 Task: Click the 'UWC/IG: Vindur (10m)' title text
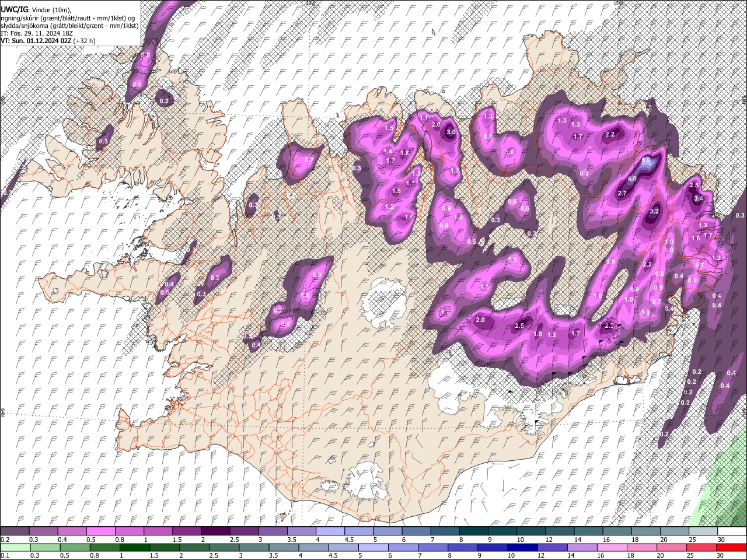click(36, 10)
